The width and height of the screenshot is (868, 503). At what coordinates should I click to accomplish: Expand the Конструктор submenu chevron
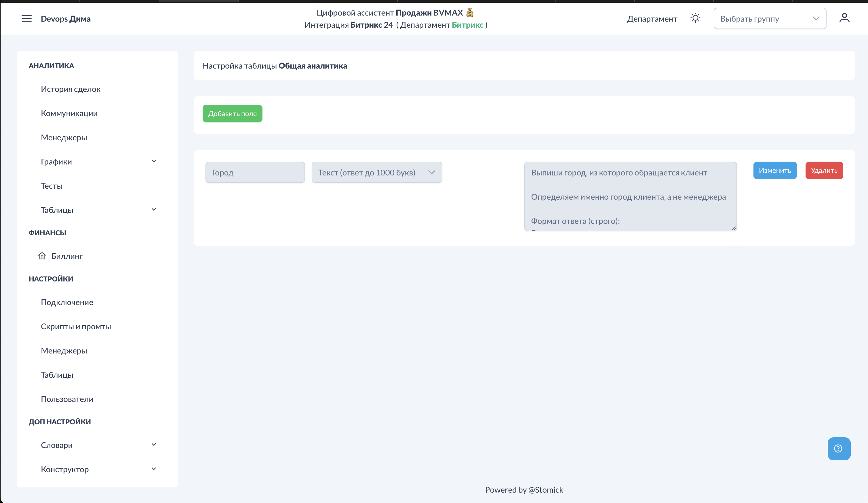(154, 469)
